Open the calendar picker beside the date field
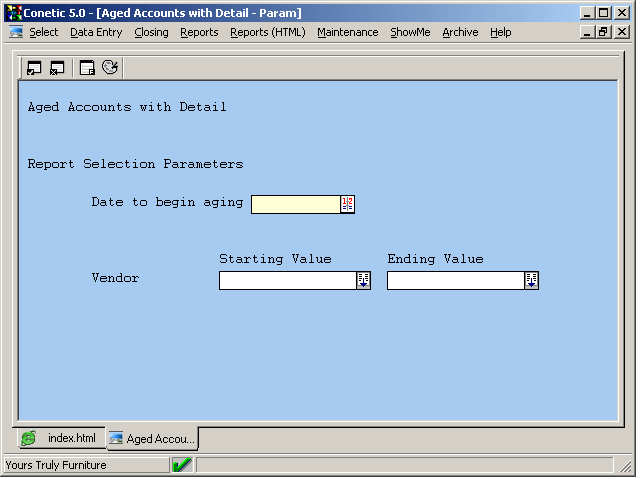 pyautogui.click(x=348, y=204)
